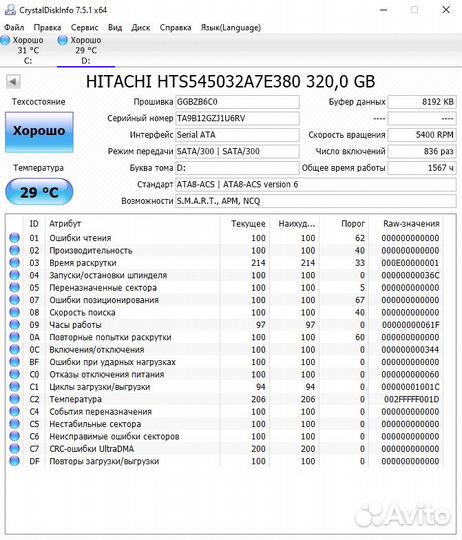The image size is (462, 540).
Task: Open the Файл menu
Action: (14, 28)
